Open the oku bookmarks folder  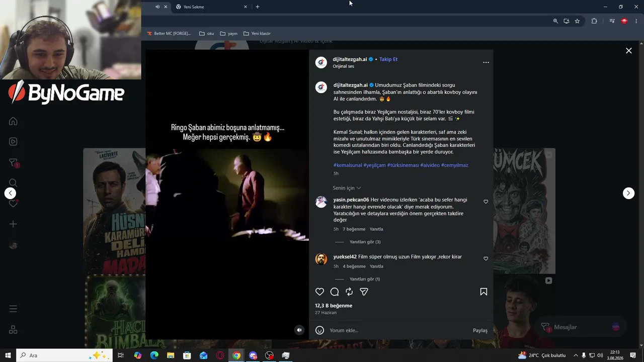click(x=207, y=34)
